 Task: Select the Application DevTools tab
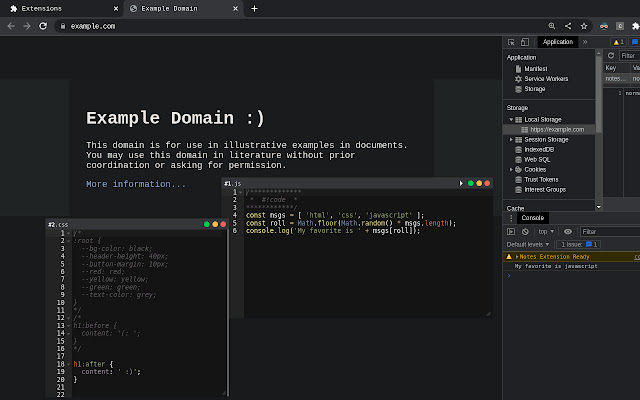pos(557,42)
